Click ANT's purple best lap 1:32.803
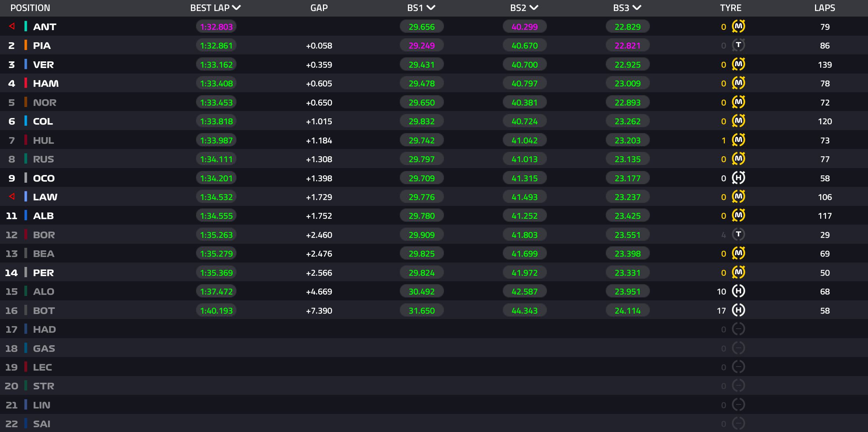The width and height of the screenshot is (868, 432). pos(216,27)
